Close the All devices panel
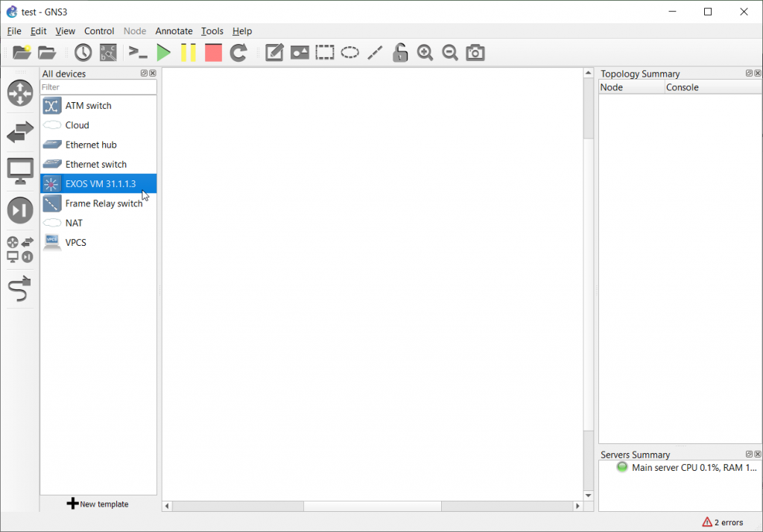The height and width of the screenshot is (532, 763). [x=153, y=73]
